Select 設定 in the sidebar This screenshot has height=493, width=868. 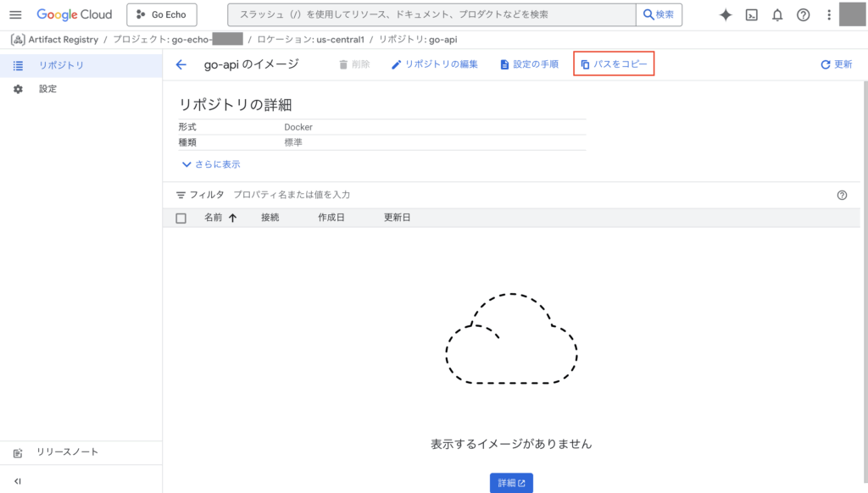[47, 89]
